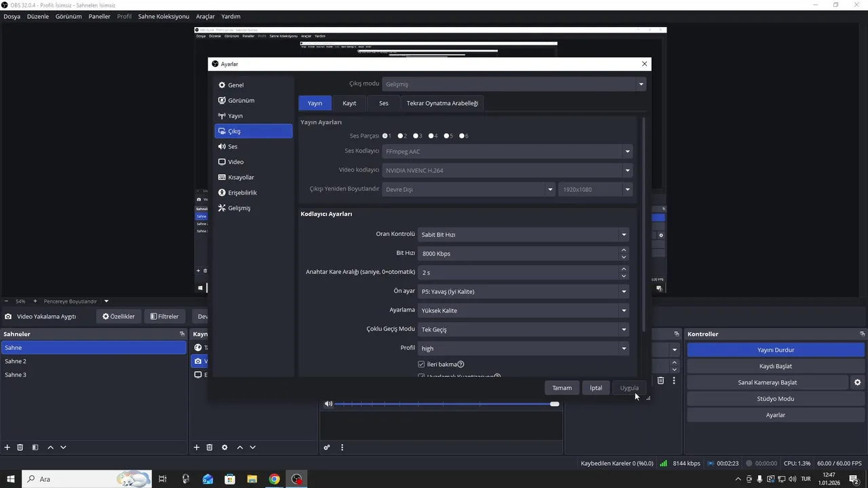Click Yayını Durdur to stop streaming

(x=776, y=350)
